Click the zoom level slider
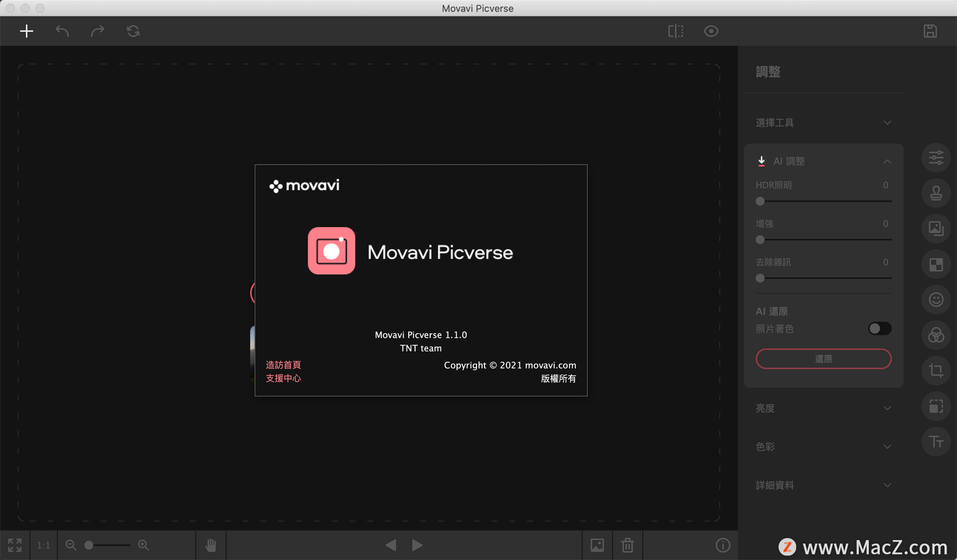 click(x=107, y=545)
